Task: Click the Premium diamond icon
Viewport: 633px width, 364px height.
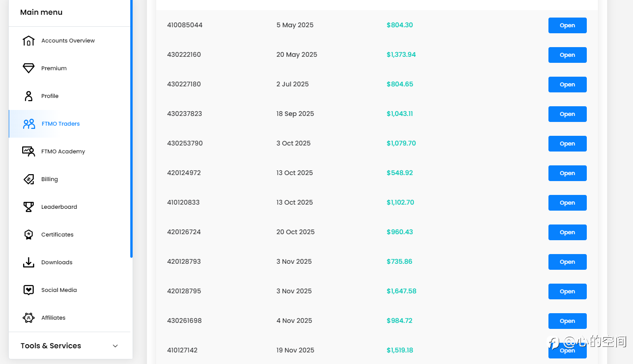Action: [29, 68]
